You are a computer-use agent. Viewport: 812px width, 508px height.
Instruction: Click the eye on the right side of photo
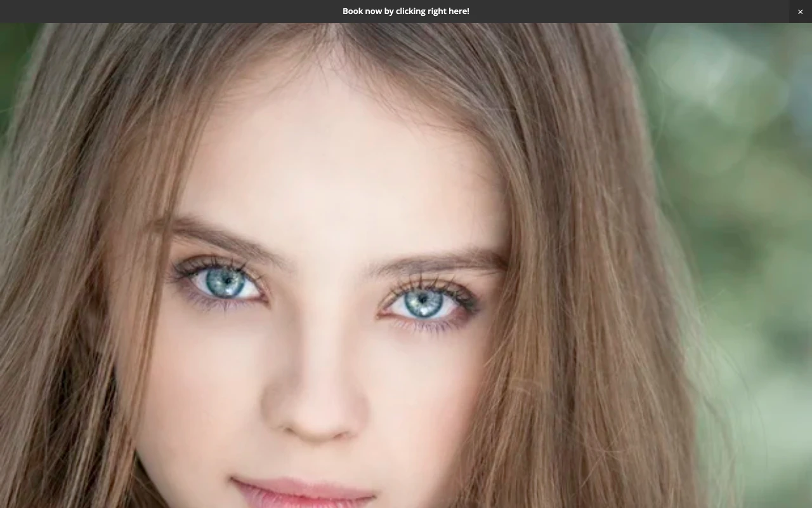click(424, 301)
